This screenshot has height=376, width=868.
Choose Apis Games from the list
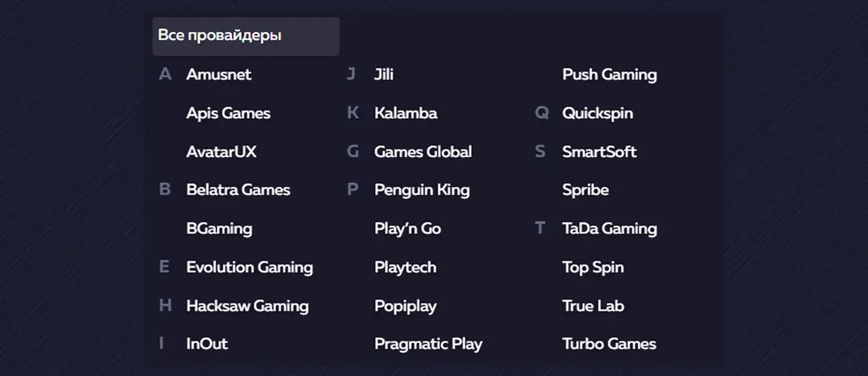(x=228, y=113)
